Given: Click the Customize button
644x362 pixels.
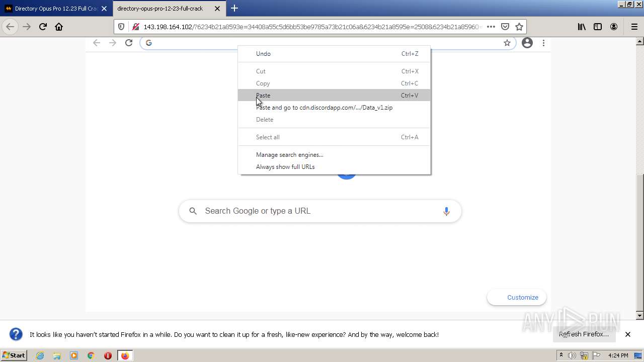Looking at the screenshot, I should (x=517, y=298).
